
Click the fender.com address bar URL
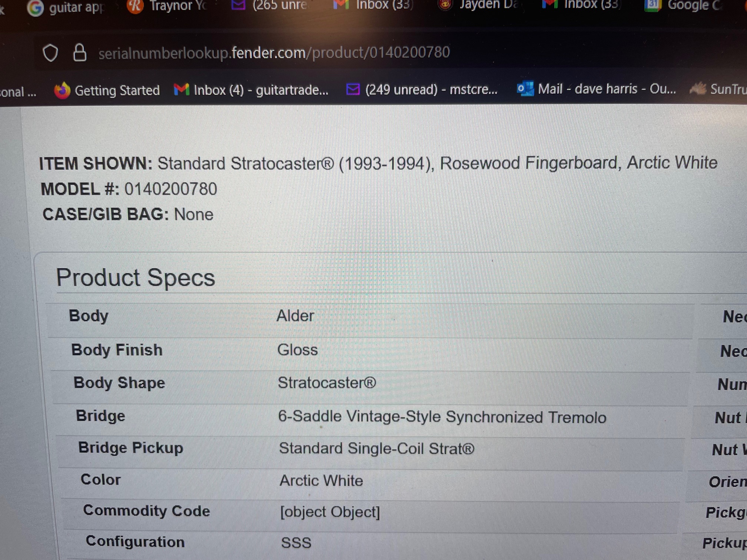point(274,53)
